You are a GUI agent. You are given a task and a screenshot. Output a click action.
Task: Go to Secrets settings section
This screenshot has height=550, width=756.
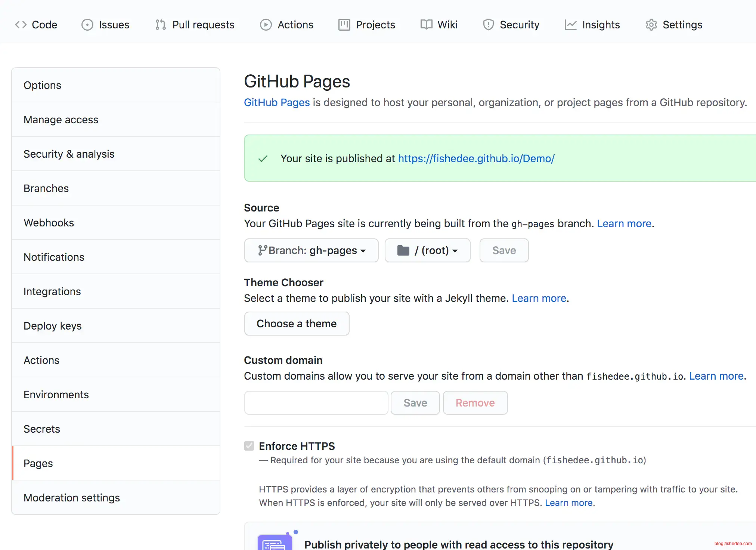42,429
